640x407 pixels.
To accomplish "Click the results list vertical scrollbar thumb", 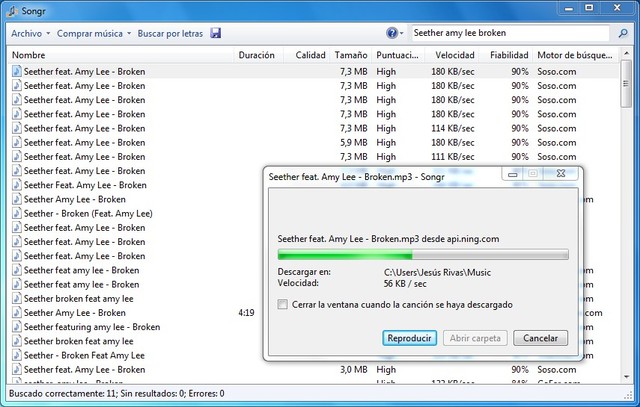I will pyautogui.click(x=626, y=84).
